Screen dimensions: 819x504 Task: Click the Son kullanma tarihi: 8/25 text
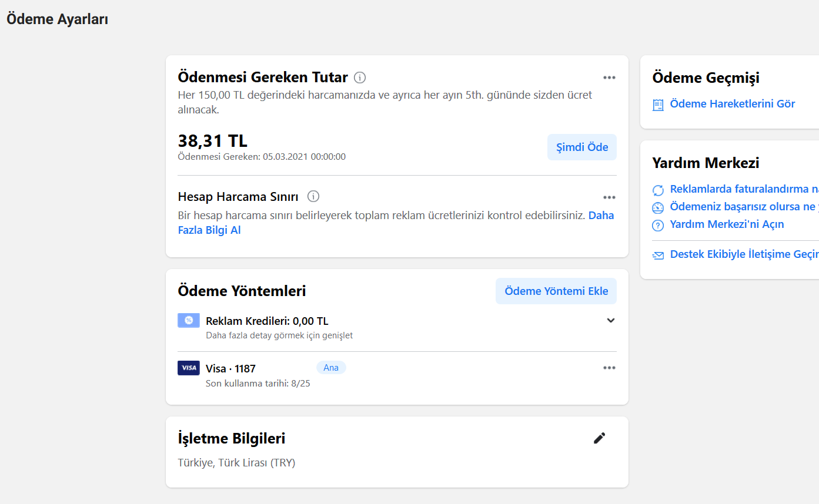258,384
